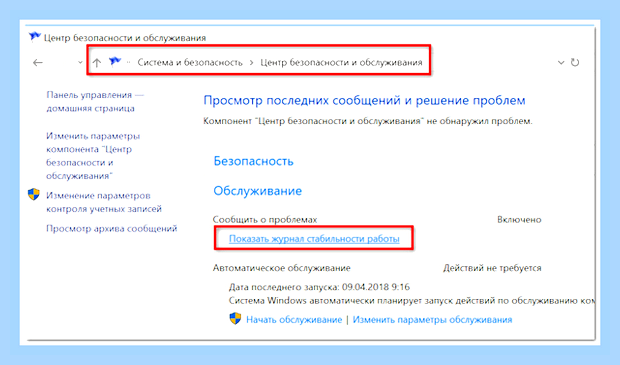Select the 'Действий не требуется' status text

coord(492,268)
